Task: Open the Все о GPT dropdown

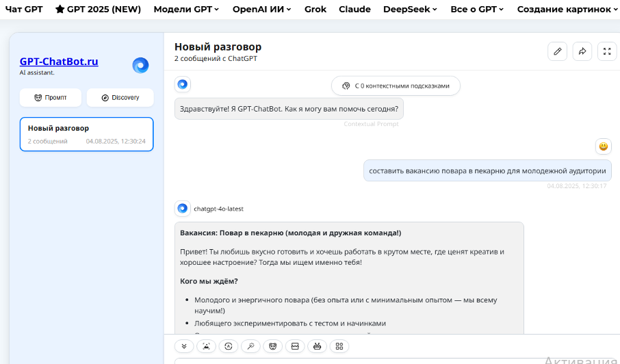Action: [x=477, y=10]
